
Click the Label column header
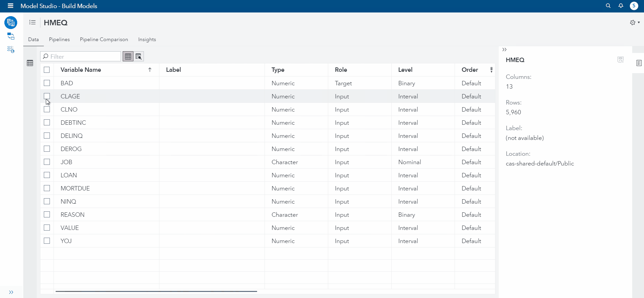coord(212,70)
